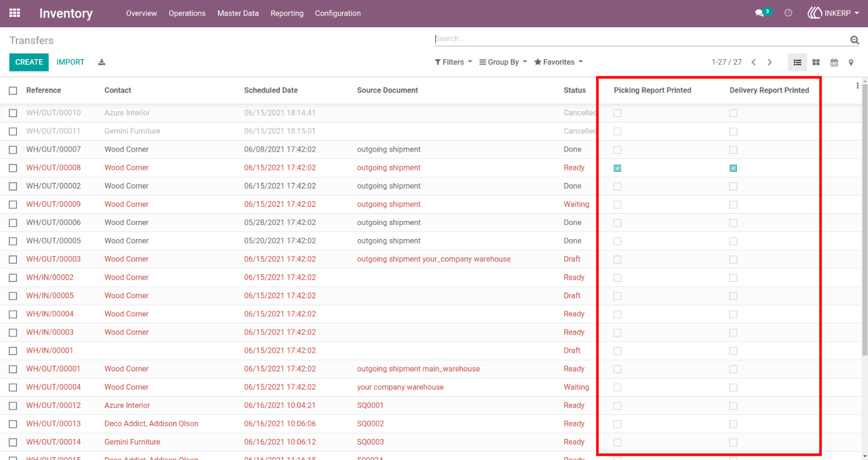
Task: Open transfer WH/IN/00005
Action: click(x=50, y=295)
